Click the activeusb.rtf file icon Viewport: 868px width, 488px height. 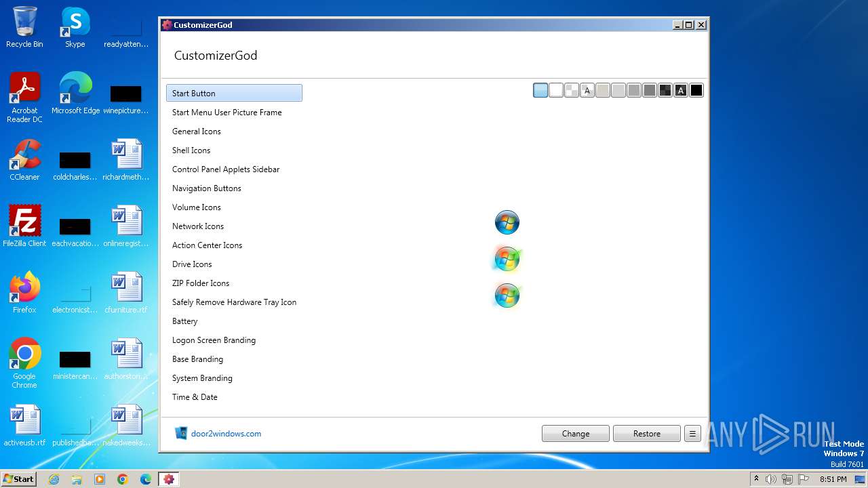(x=24, y=426)
